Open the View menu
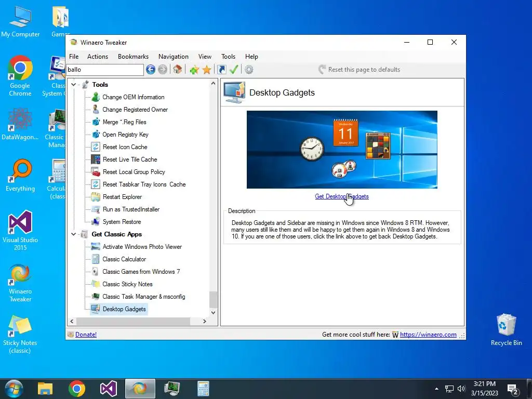This screenshot has width=532, height=399. tap(205, 57)
